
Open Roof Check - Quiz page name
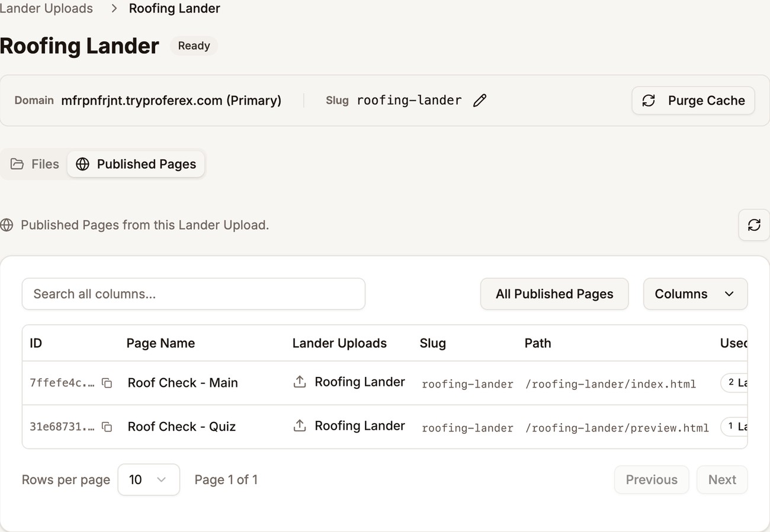tap(182, 427)
